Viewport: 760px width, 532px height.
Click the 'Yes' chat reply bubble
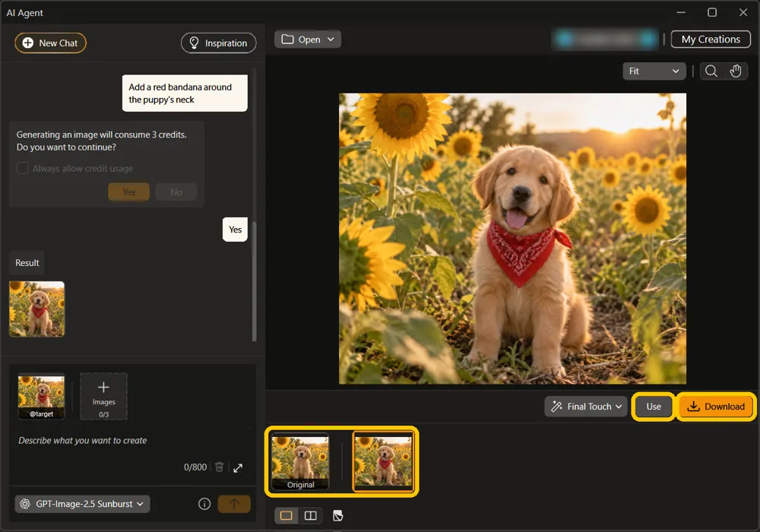(x=235, y=230)
